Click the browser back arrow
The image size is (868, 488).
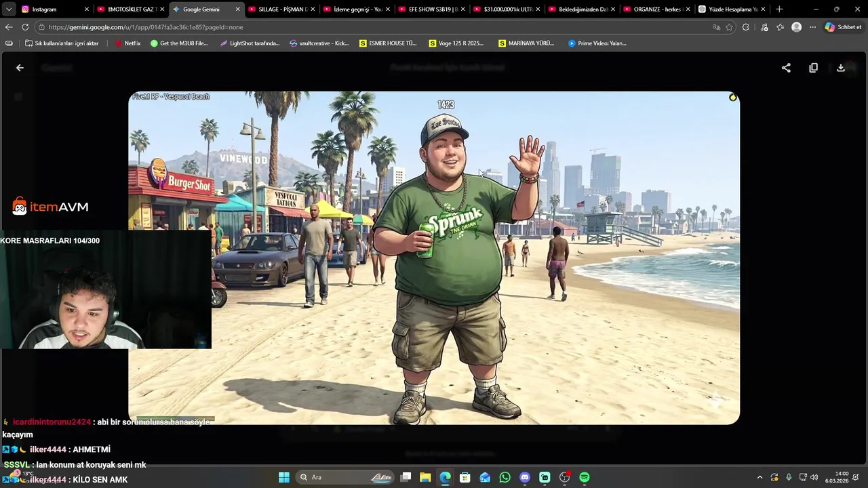coord(9,27)
